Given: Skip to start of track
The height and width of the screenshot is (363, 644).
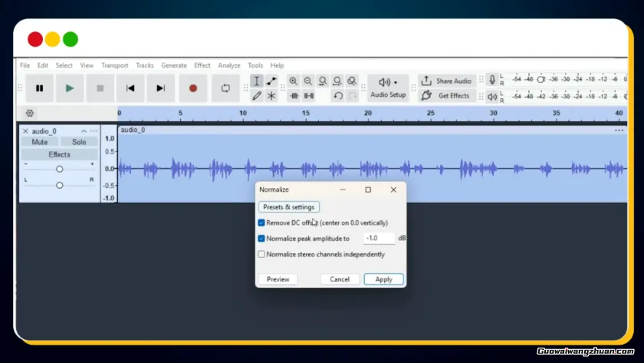Looking at the screenshot, I should (130, 88).
